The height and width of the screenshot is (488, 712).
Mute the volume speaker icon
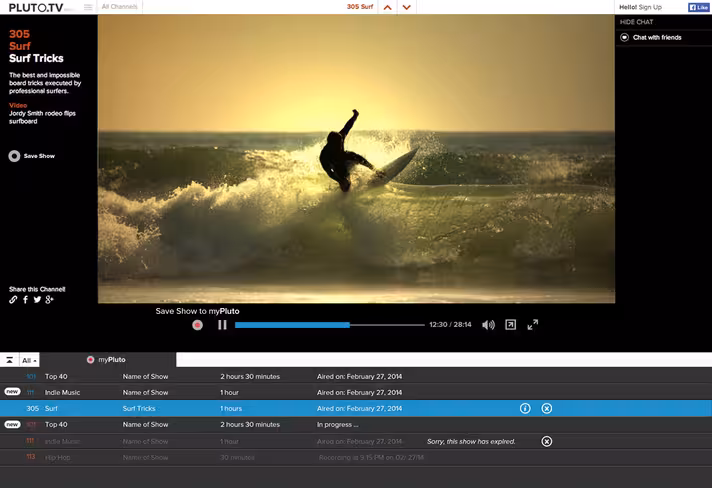pos(488,325)
